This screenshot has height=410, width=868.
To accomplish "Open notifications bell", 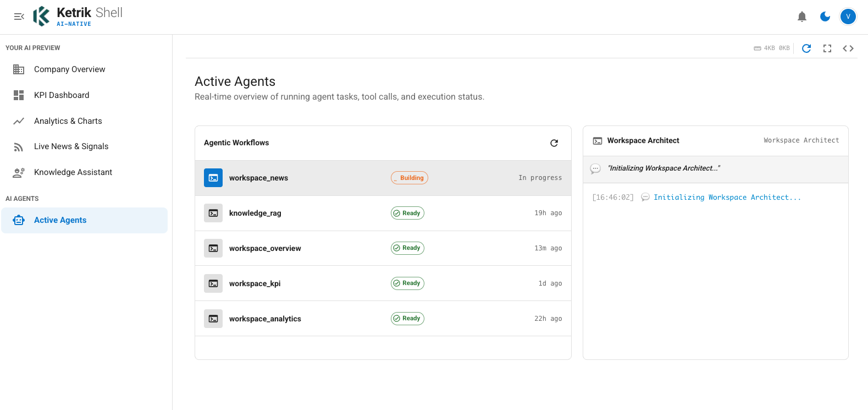I will pos(802,17).
